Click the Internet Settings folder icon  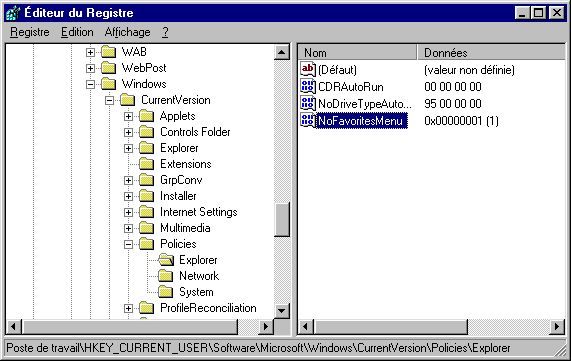[146, 212]
